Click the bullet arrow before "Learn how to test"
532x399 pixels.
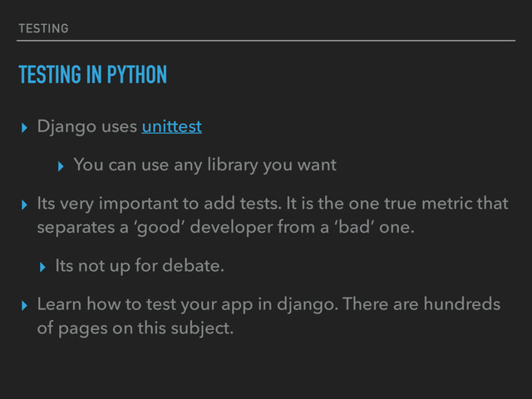coord(23,306)
